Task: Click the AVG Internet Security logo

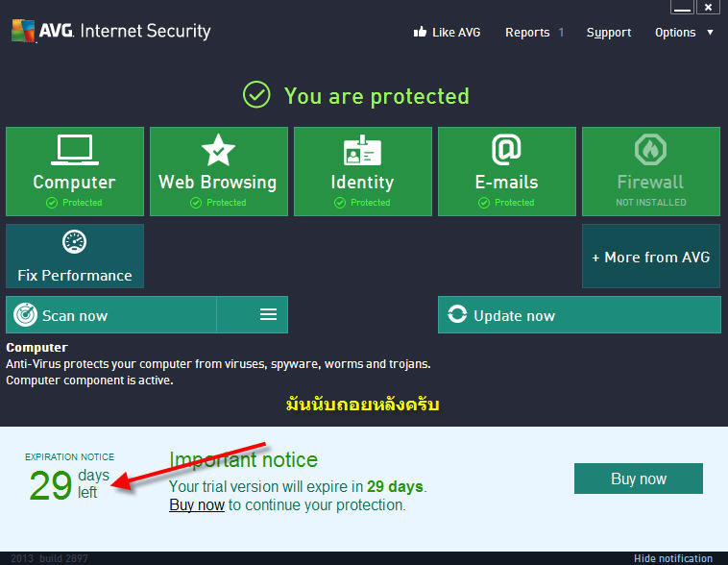Action: [110, 31]
